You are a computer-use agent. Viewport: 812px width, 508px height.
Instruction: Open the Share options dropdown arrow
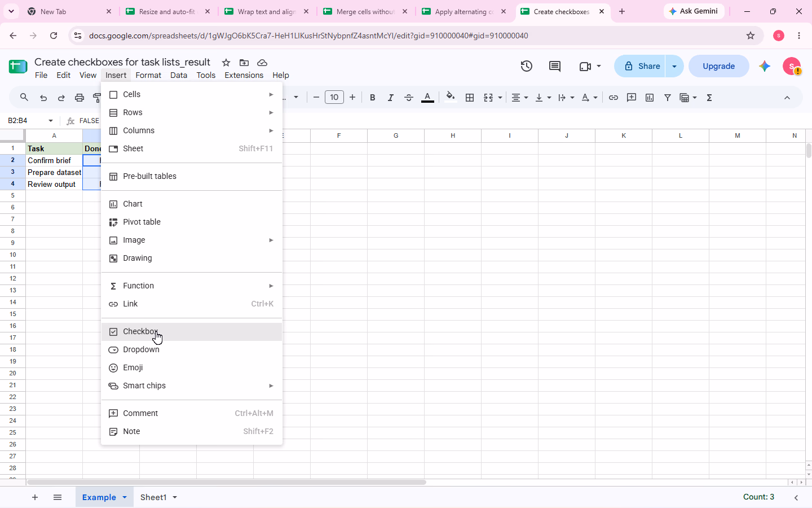pyautogui.click(x=674, y=66)
